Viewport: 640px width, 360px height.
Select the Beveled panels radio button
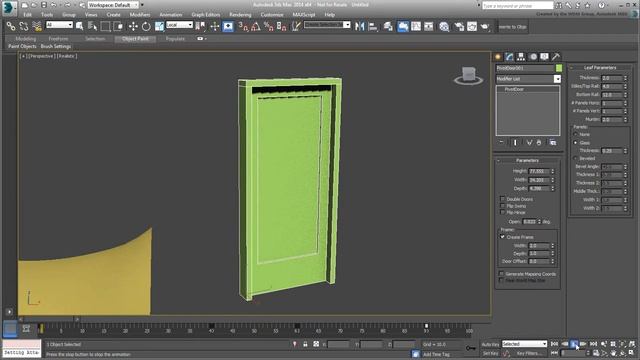(x=576, y=158)
